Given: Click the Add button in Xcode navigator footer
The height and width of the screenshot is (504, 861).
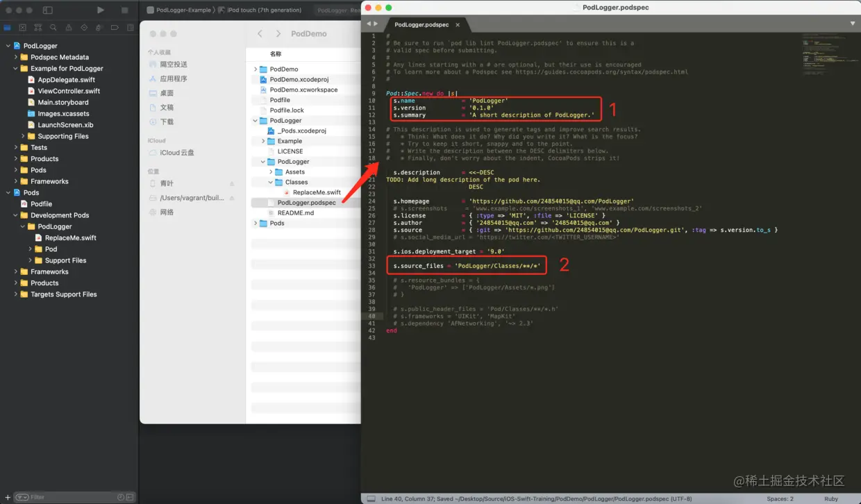Looking at the screenshot, I should click(x=6, y=497).
